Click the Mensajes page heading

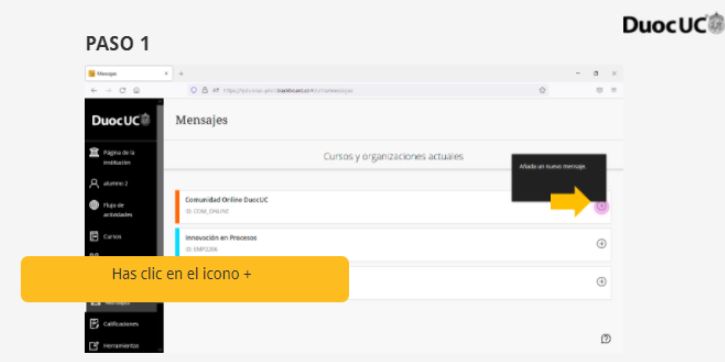[202, 120]
